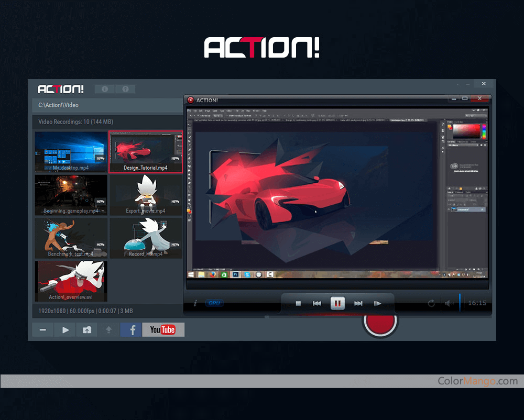Viewport: 524px width, 420px height.
Task: Toggle pause on the playing video
Action: point(337,303)
